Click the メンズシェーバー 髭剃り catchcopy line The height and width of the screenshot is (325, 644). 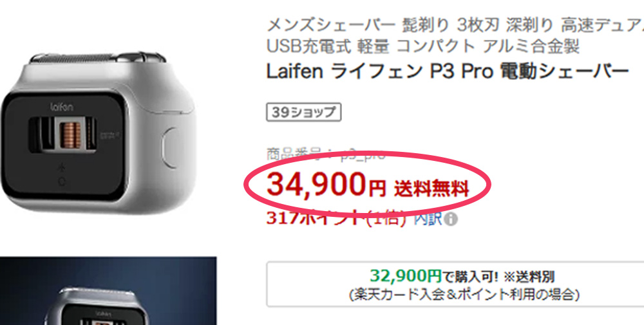pyautogui.click(x=455, y=26)
